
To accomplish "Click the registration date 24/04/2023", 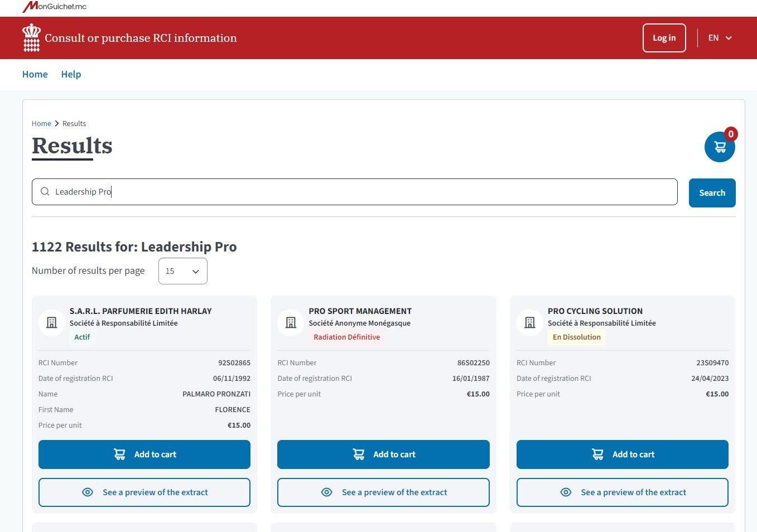I will tap(710, 379).
